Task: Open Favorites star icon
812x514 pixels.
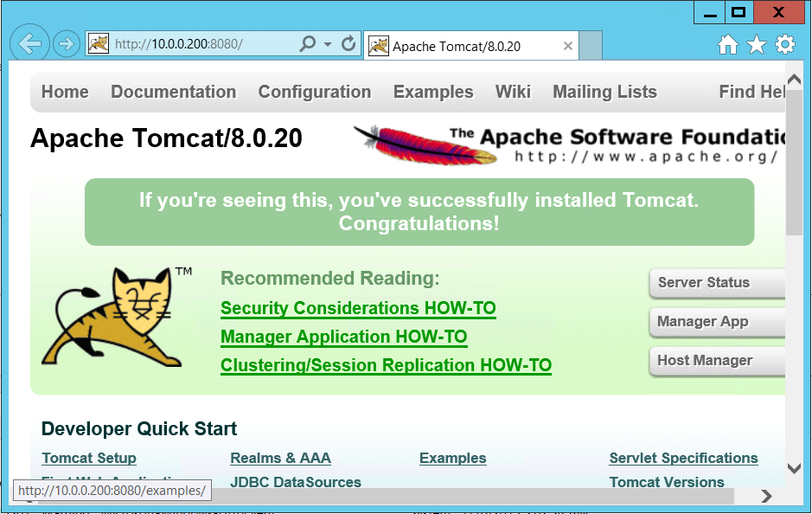Action: [756, 44]
